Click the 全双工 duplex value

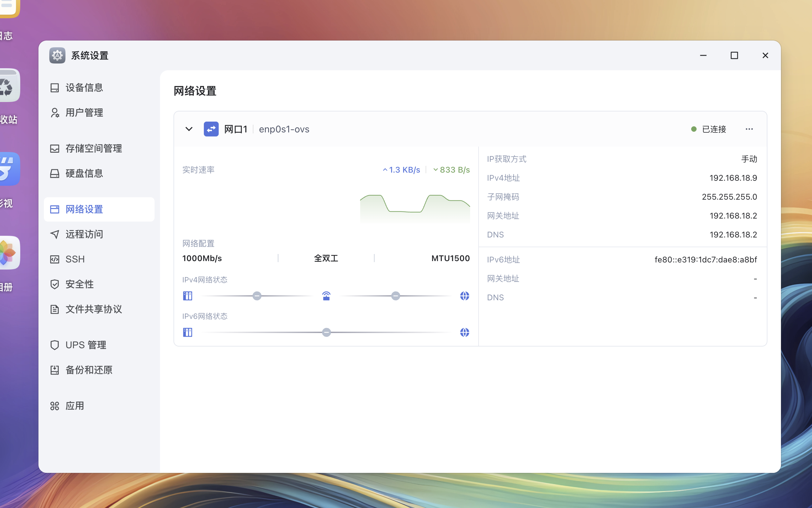click(x=326, y=258)
